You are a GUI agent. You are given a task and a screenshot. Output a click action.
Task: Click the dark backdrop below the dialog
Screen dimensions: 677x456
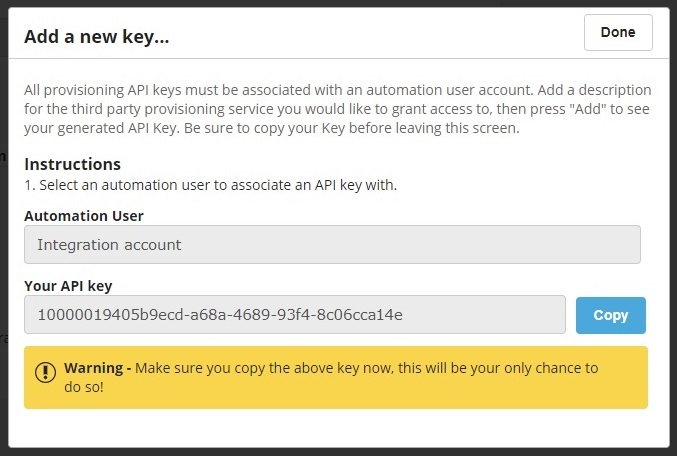click(x=338, y=452)
